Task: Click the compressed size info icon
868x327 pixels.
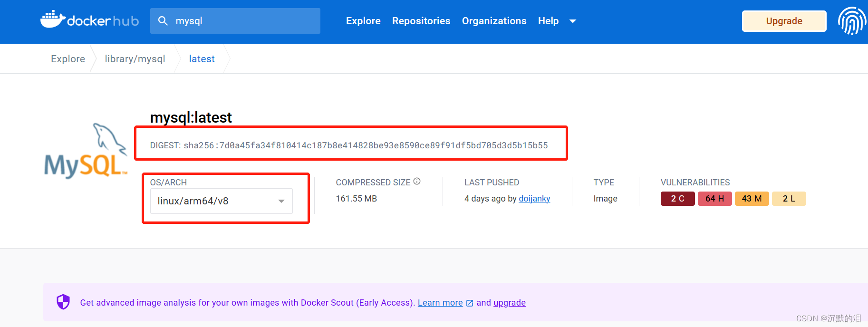Action: pos(417,181)
